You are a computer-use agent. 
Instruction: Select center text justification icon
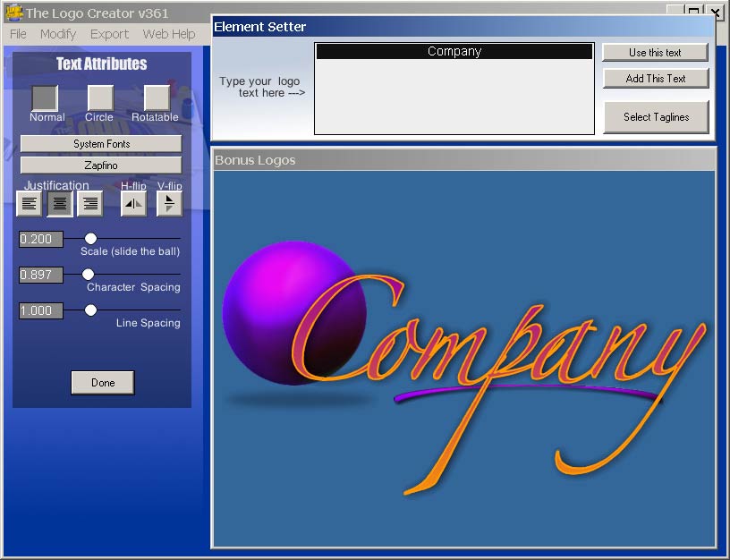(60, 204)
